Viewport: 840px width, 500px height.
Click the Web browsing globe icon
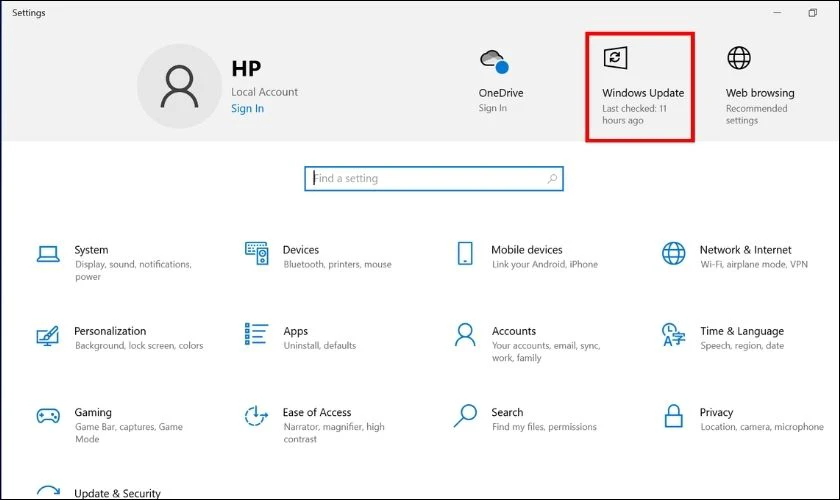739,58
